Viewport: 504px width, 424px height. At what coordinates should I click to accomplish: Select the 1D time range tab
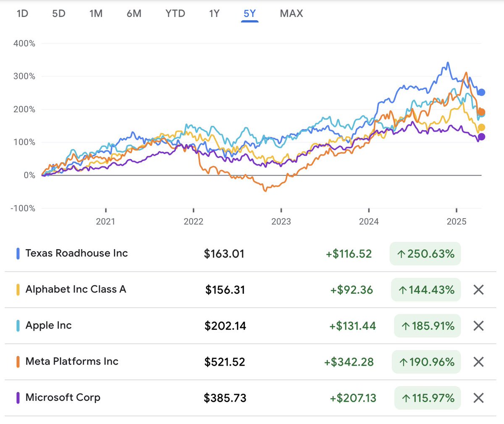22,13
